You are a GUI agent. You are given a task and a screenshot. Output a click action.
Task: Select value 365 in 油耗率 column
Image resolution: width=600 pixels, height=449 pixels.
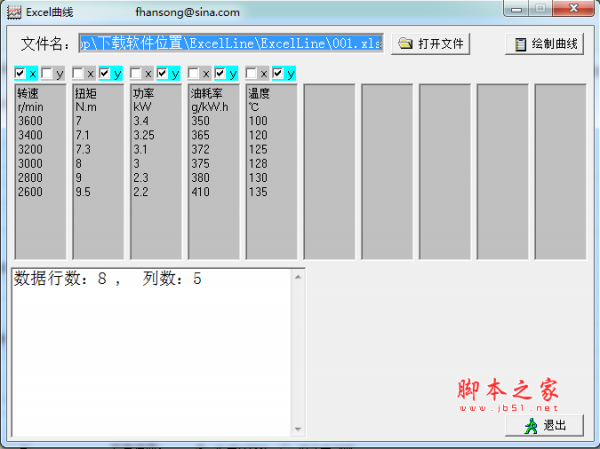click(201, 135)
